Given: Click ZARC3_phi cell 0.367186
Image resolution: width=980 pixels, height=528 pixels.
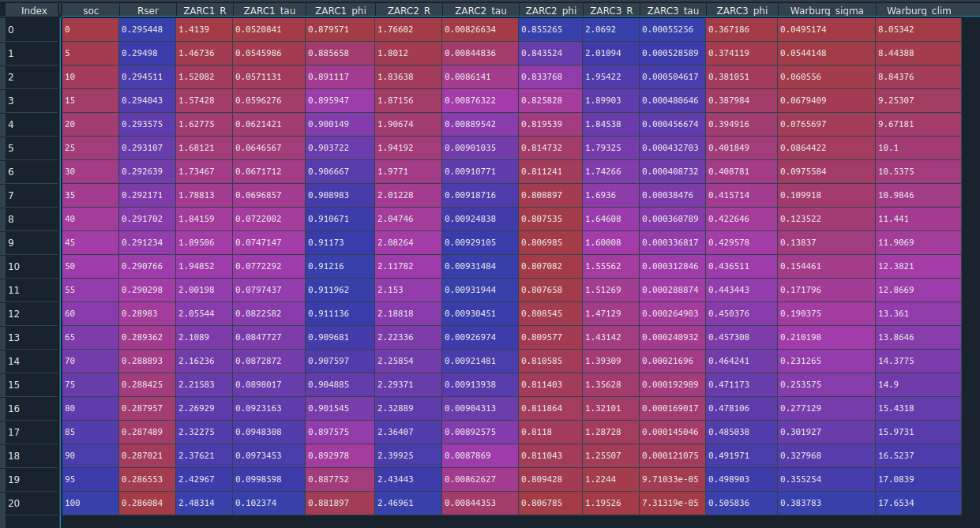Looking at the screenshot, I should (742, 30).
